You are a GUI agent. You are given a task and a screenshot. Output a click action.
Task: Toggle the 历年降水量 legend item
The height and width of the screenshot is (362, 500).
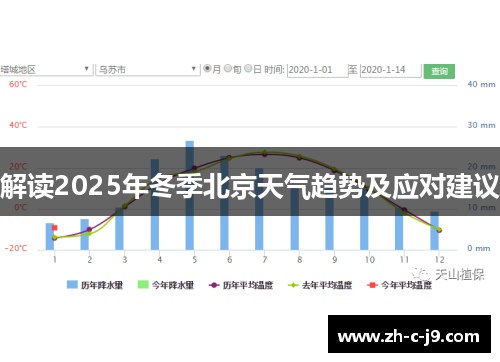click(95, 285)
